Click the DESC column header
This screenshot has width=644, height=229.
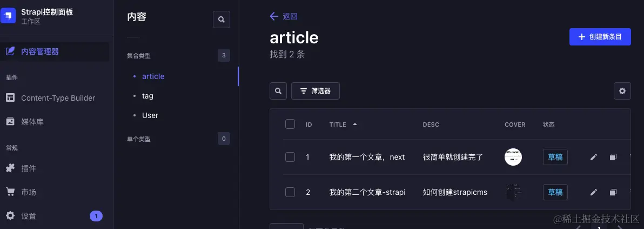point(431,125)
